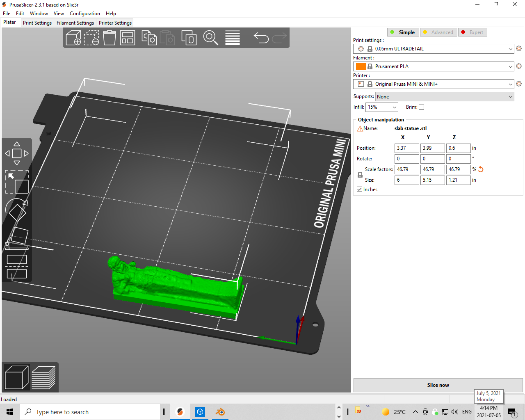
Task: Enable the Brim checkbox
Action: click(421, 107)
